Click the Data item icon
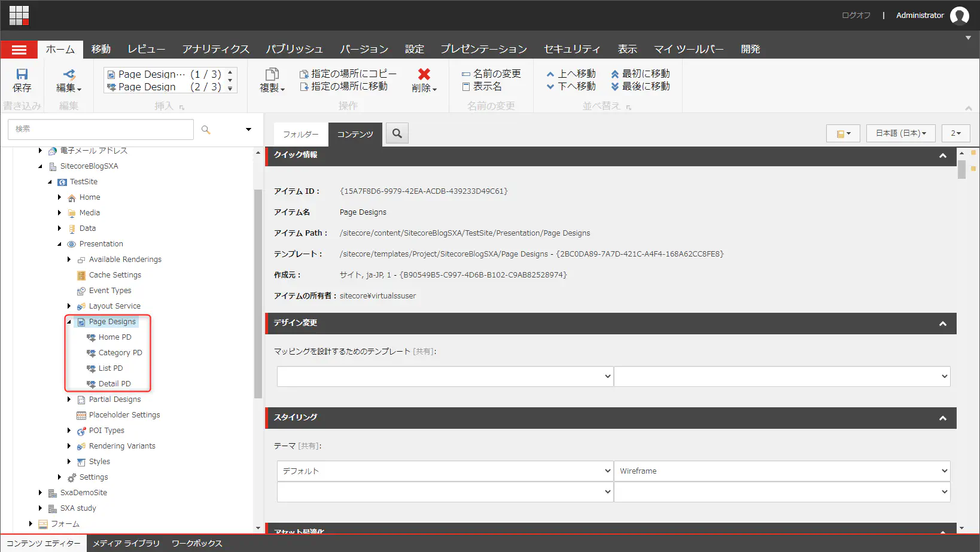The image size is (980, 552). tap(72, 228)
